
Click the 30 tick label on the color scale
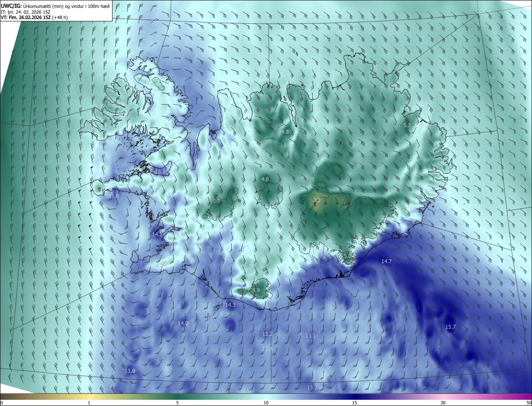443,403
